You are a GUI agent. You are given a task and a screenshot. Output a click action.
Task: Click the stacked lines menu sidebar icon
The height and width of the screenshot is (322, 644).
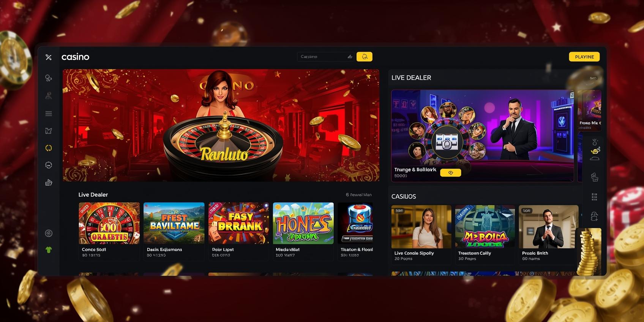pyautogui.click(x=49, y=114)
